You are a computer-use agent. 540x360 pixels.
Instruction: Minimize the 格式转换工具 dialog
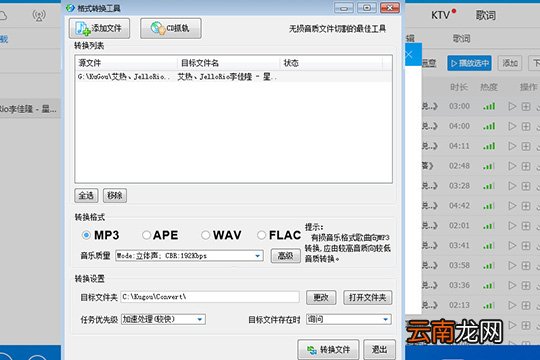(344, 8)
